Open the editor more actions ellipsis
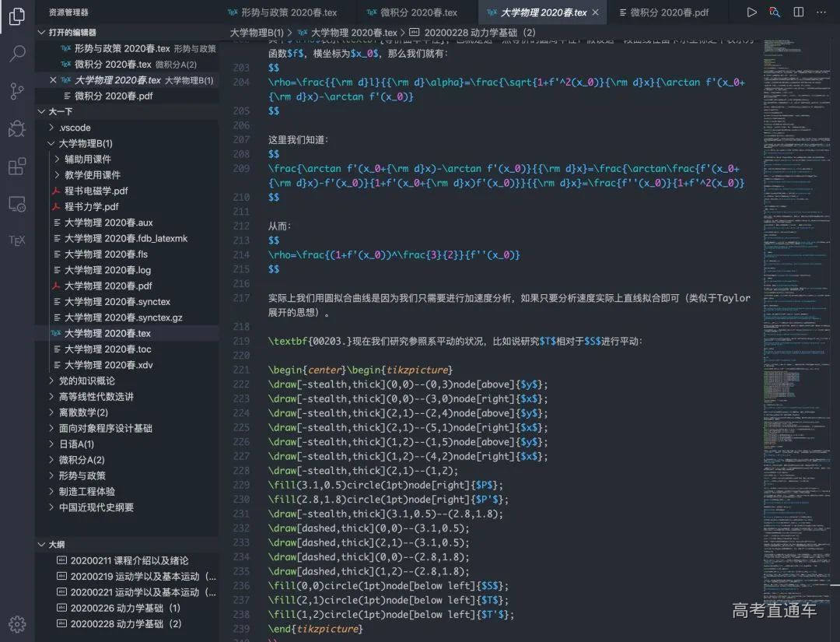 pos(822,12)
